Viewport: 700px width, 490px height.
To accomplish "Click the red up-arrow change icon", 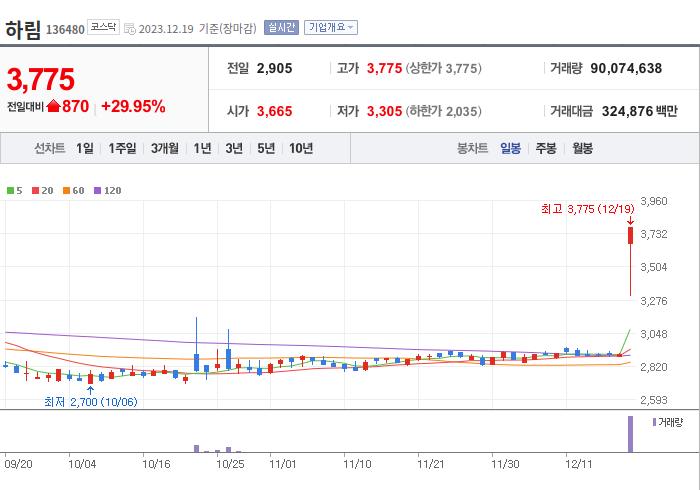I will click(53, 106).
